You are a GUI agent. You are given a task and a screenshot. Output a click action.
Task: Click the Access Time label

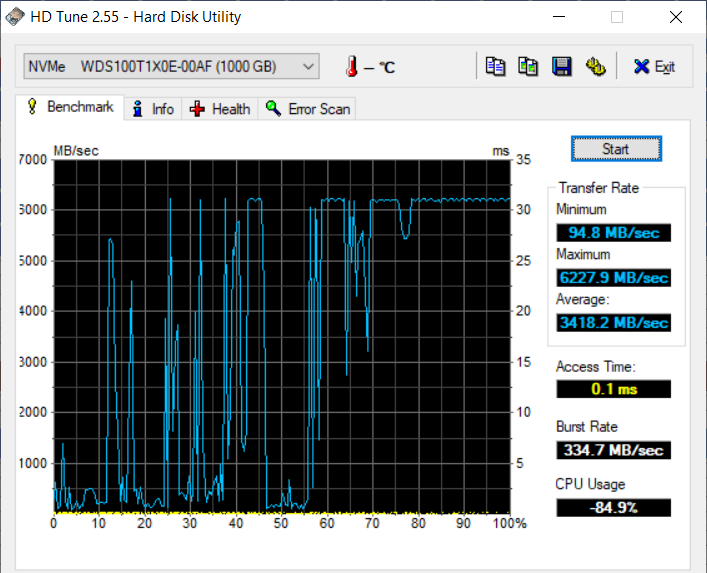(x=596, y=367)
